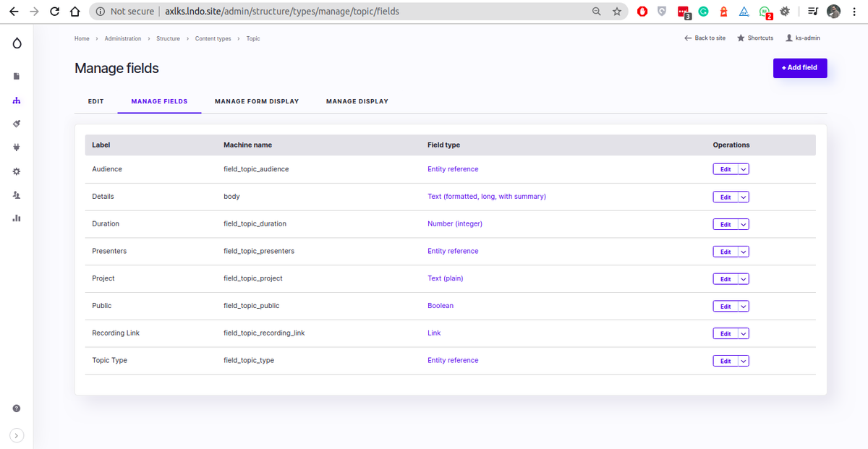Edit the Presenters field
This screenshot has width=868, height=449.
tap(726, 252)
